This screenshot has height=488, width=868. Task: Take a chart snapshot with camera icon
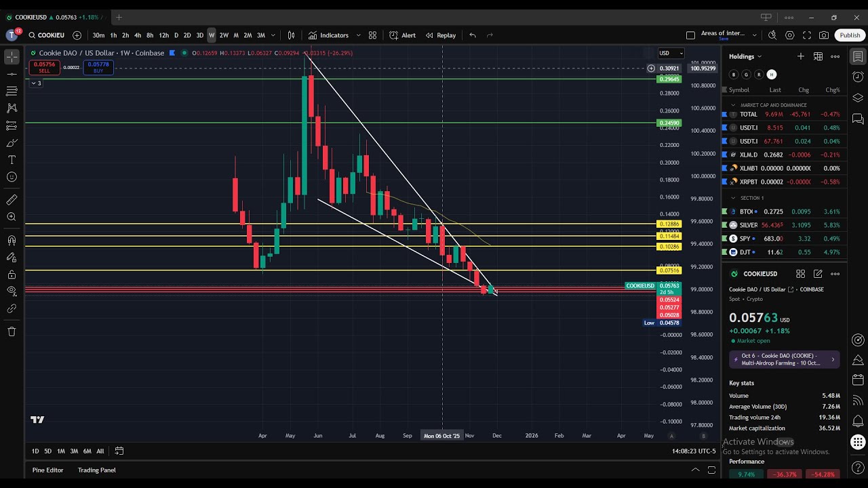[824, 35]
